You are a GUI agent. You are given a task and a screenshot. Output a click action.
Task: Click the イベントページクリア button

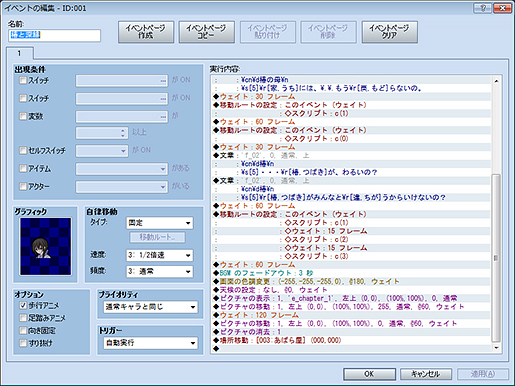[389, 32]
